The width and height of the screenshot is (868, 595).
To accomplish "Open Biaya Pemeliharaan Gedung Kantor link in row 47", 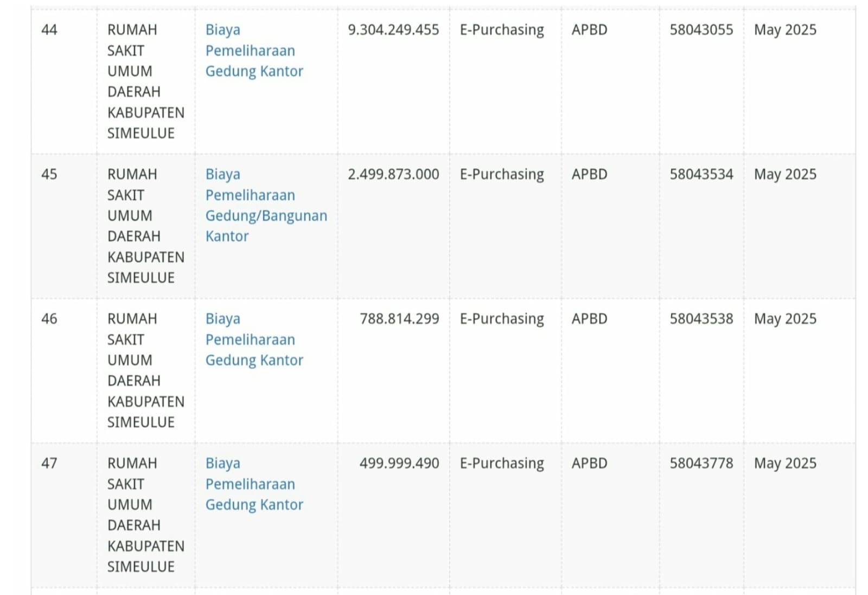I will 254,484.
